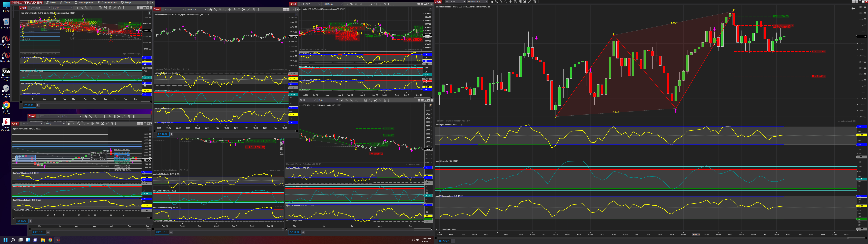The image size is (868, 244).
Task: Select the crosshair icon in the ES 1000 Tick chart
Action: pos(230,9)
